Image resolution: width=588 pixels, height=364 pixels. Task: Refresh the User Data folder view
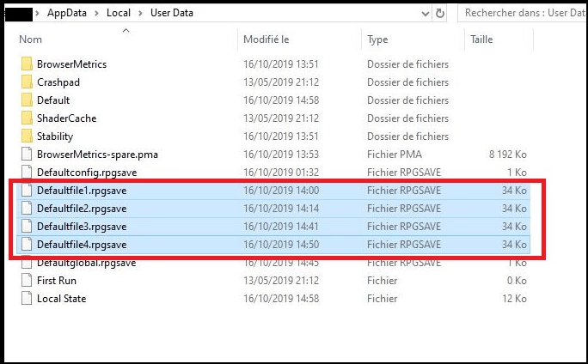[440, 14]
